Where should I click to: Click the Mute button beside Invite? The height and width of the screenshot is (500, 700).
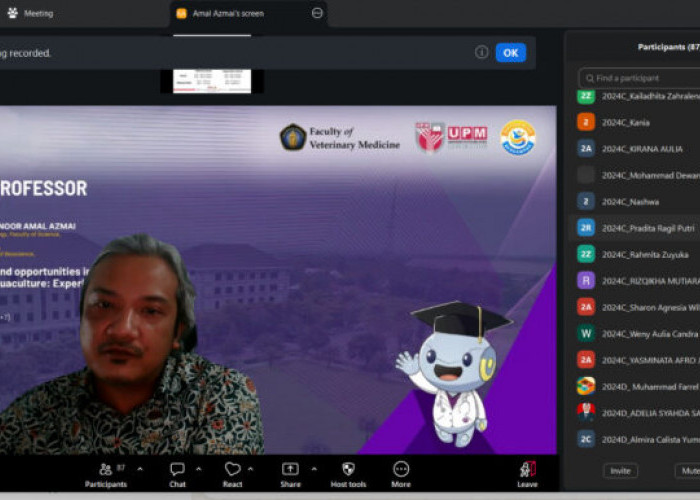688,471
